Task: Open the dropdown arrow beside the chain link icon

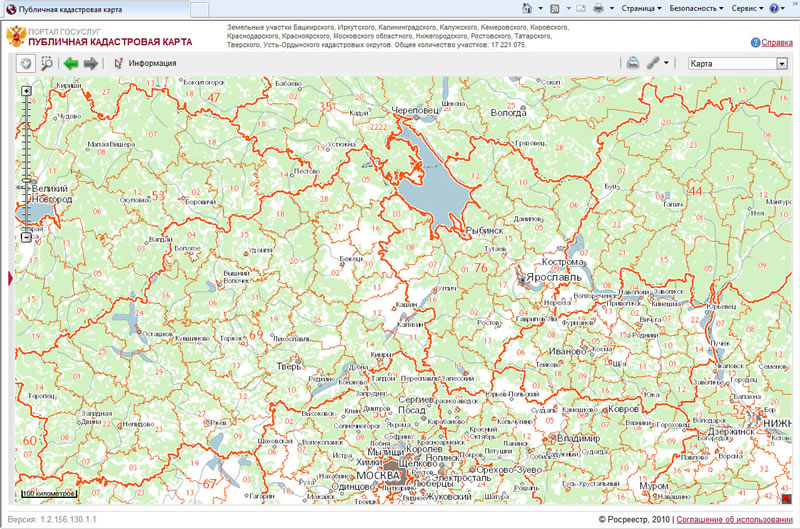Action: 666,63
